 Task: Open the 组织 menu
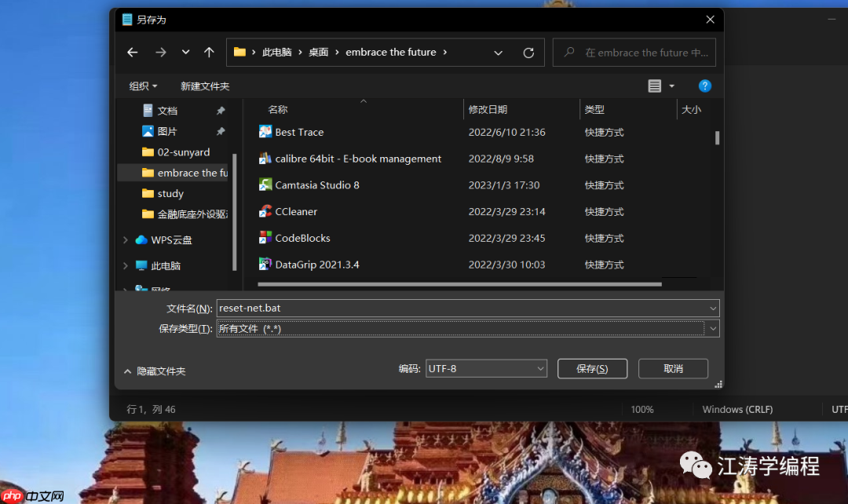point(142,86)
